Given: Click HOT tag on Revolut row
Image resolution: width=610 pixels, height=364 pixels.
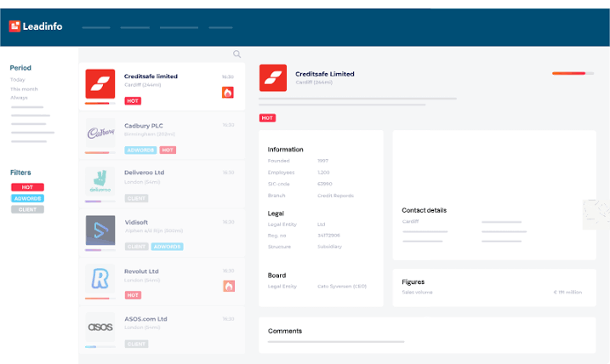Looking at the screenshot, I should coord(133,295).
